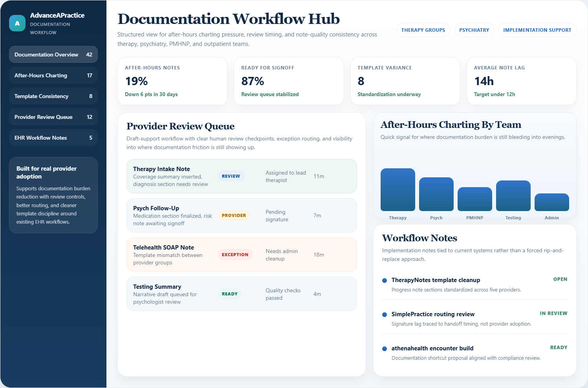Viewport: 588px width, 388px height.
Task: Select Documentation Overview in the sidebar
Action: (53, 55)
